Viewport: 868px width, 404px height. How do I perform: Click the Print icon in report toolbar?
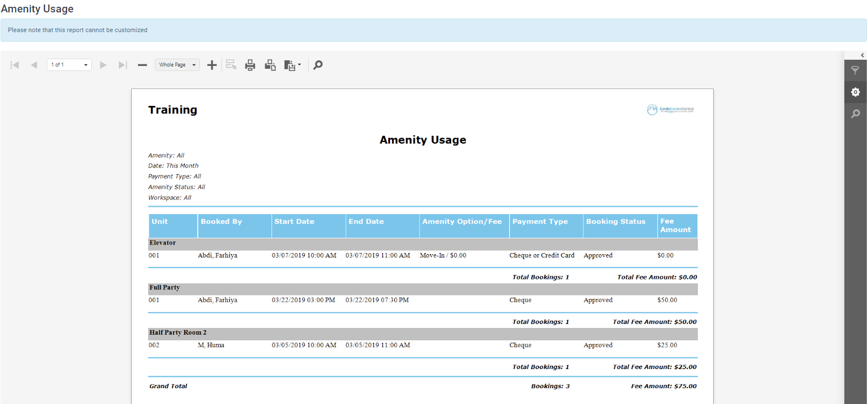click(250, 65)
